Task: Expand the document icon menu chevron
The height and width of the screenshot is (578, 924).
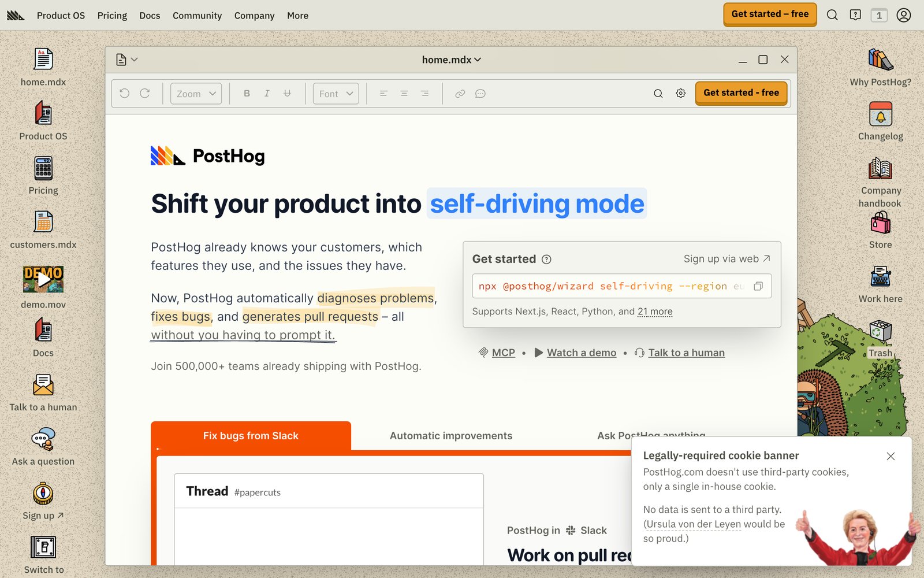Action: pyautogui.click(x=135, y=60)
